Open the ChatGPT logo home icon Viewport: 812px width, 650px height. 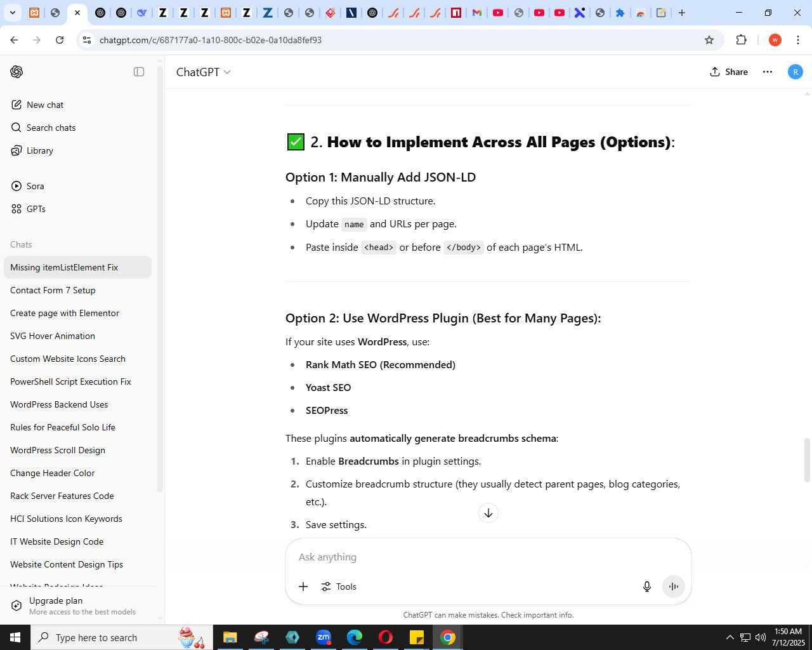(x=16, y=72)
